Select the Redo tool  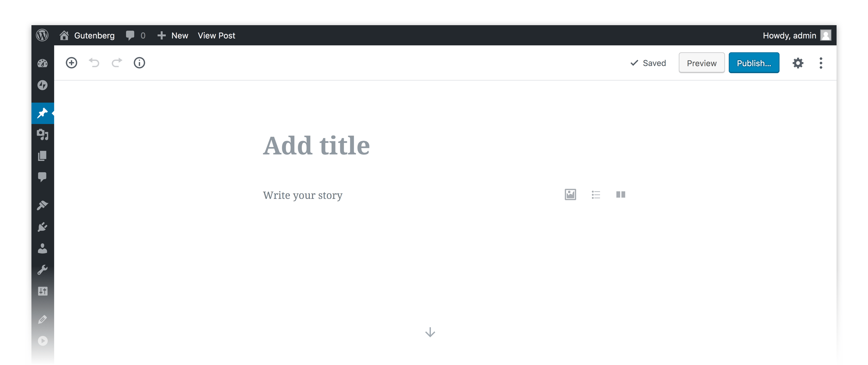pos(117,62)
